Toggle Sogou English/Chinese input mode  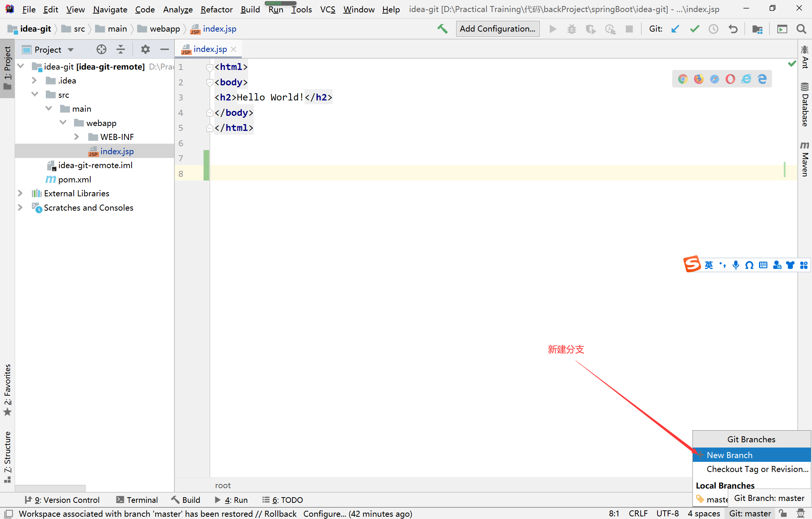click(x=709, y=265)
